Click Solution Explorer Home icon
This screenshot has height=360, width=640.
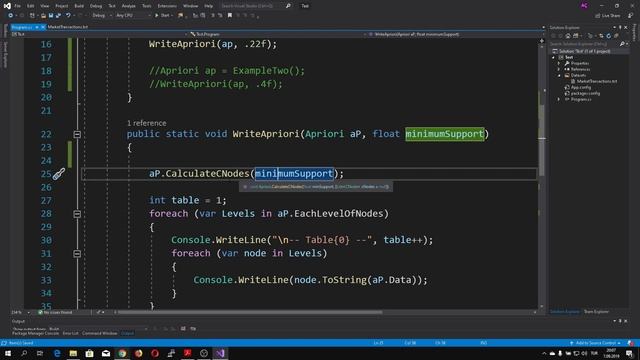568,36
